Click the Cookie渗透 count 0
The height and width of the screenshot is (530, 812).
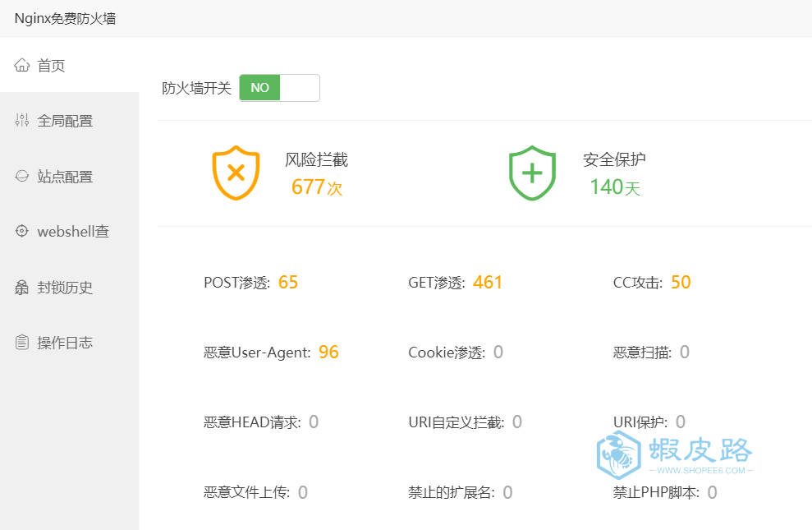pyautogui.click(x=498, y=353)
